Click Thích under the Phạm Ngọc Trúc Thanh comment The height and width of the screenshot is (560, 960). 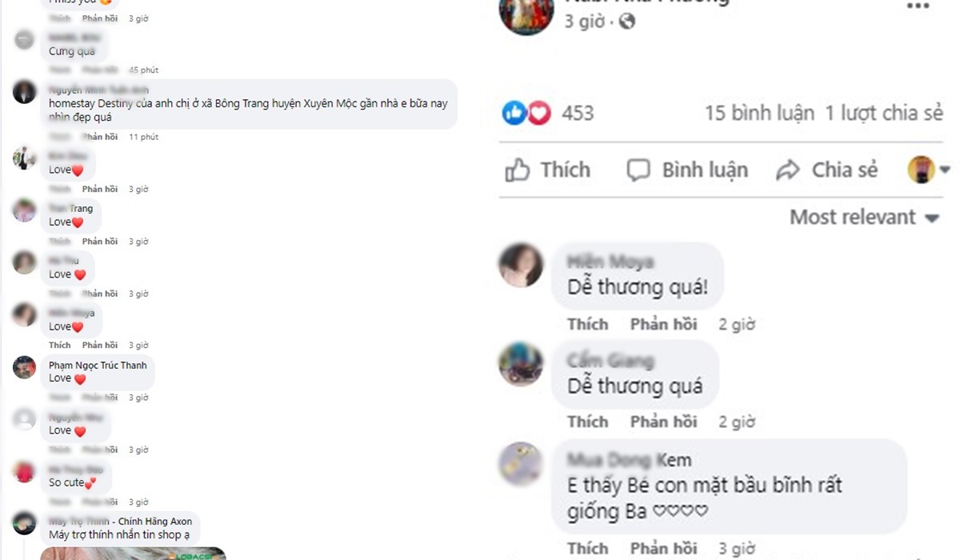click(60, 398)
